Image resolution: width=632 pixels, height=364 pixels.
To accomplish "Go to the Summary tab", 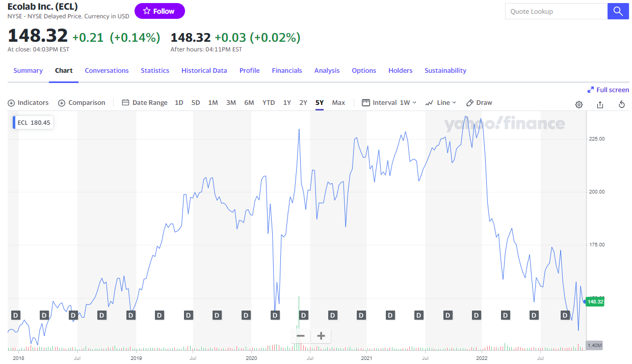I will [x=28, y=71].
